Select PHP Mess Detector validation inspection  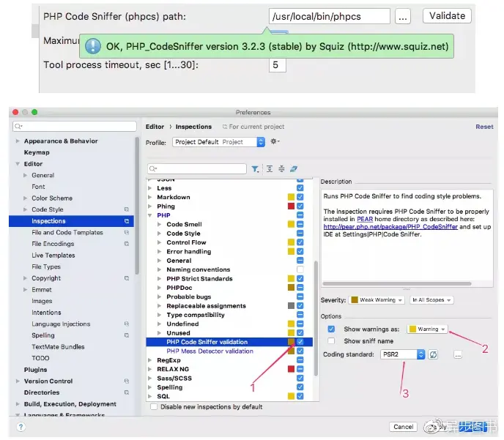click(x=210, y=351)
